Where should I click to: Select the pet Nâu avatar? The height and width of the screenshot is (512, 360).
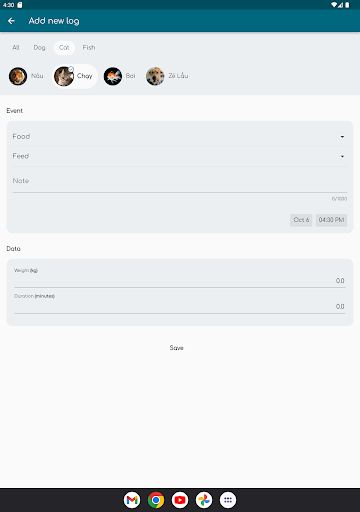(x=18, y=76)
